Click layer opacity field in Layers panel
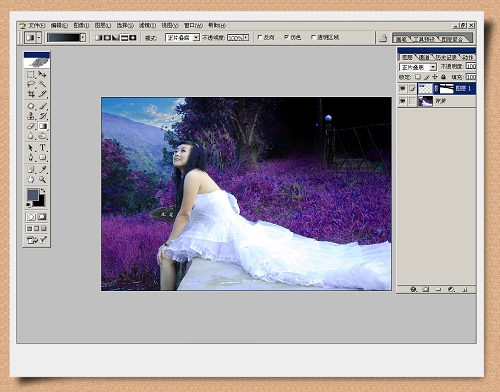The image size is (500, 392). pos(471,66)
